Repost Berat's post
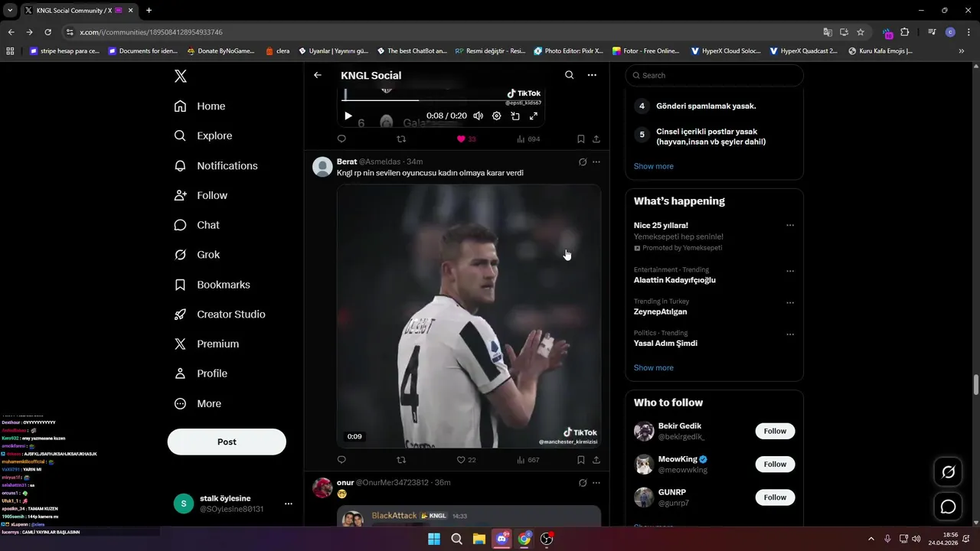This screenshot has height=551, width=980. [x=401, y=460]
